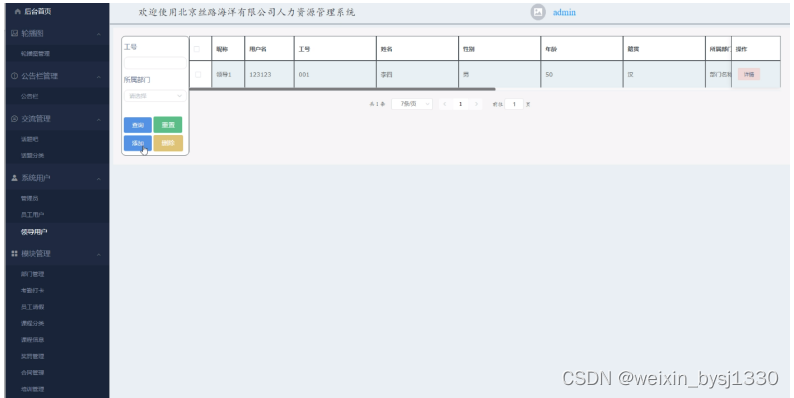Go to previous page arrow
This screenshot has height=398, width=794.
pyautogui.click(x=445, y=104)
